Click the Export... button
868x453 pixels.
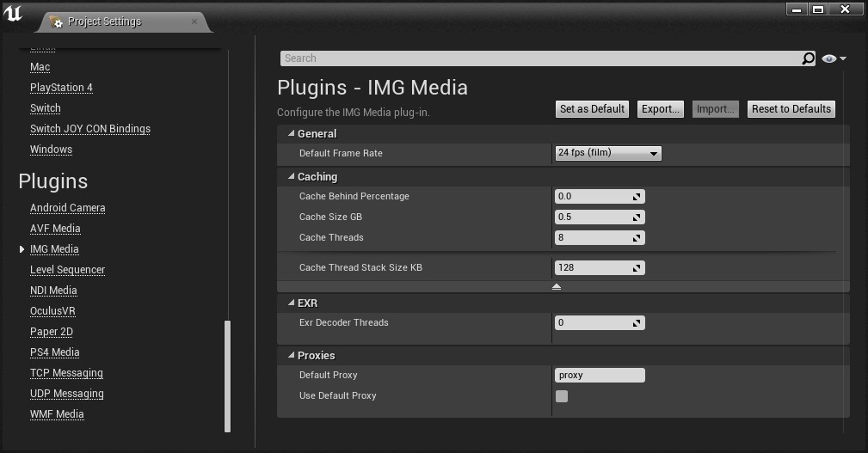click(661, 109)
